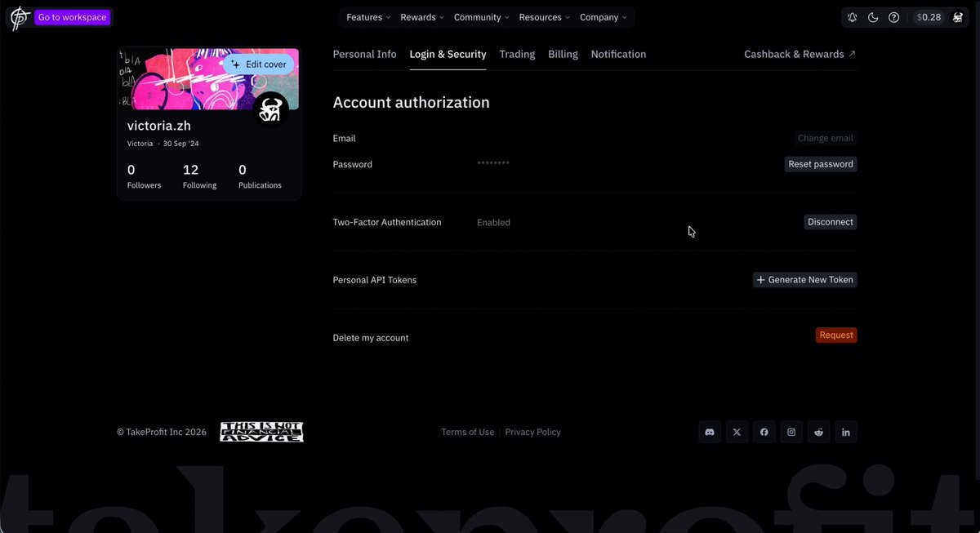Open the Facebook social link
The height and width of the screenshot is (533, 980).
pyautogui.click(x=764, y=432)
